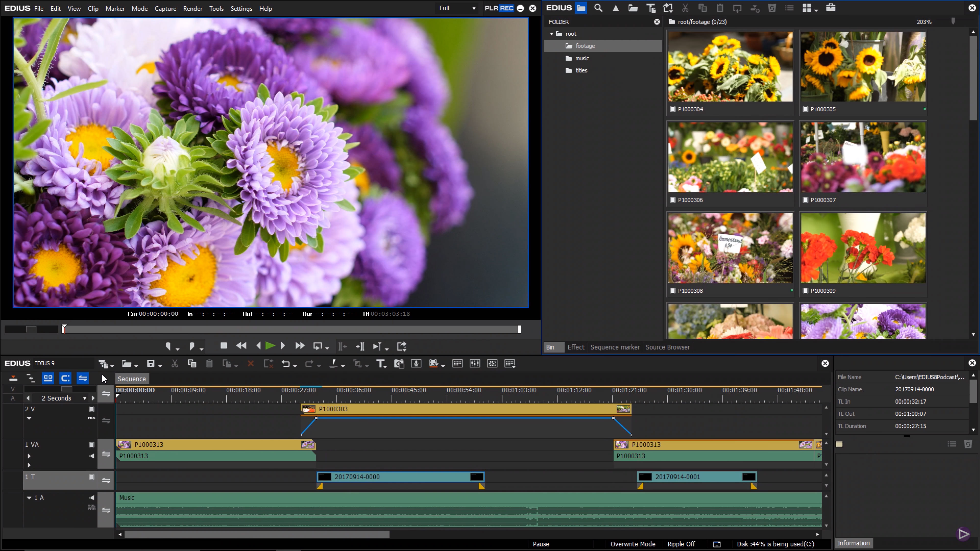Toggle the 2 V track video visibility
Viewport: 980px width, 551px height.
coord(92,409)
